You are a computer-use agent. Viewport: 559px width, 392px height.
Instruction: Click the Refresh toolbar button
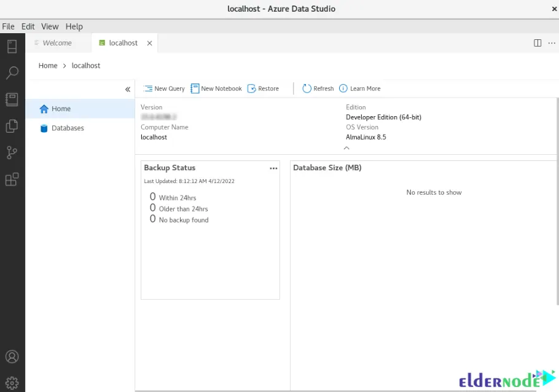pyautogui.click(x=318, y=88)
